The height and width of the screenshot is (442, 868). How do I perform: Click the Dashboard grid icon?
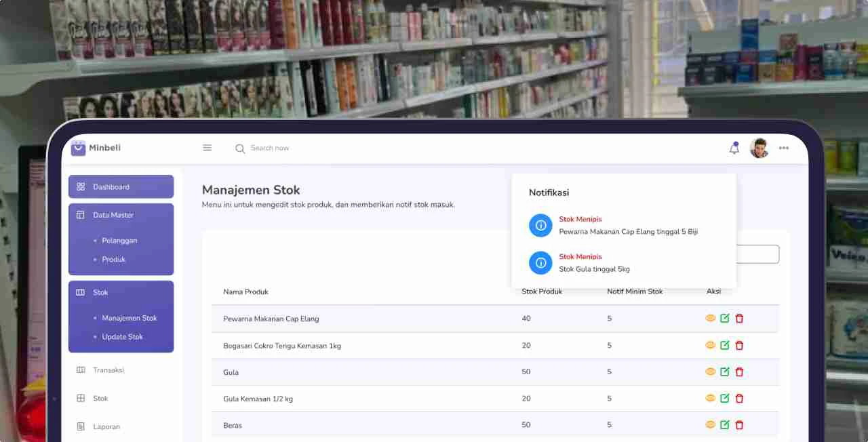(81, 186)
